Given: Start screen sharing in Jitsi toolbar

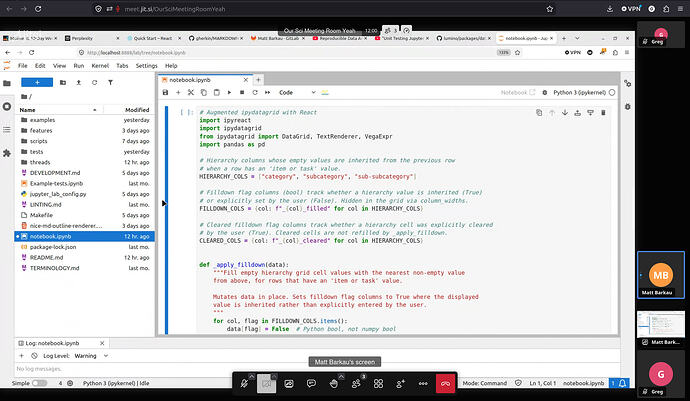Looking at the screenshot, I should click(x=289, y=383).
